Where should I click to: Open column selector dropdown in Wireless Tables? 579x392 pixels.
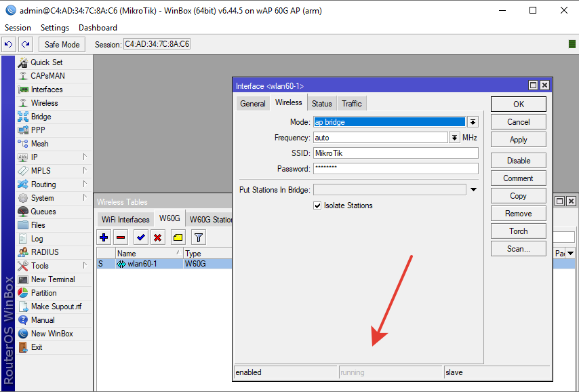click(x=570, y=253)
